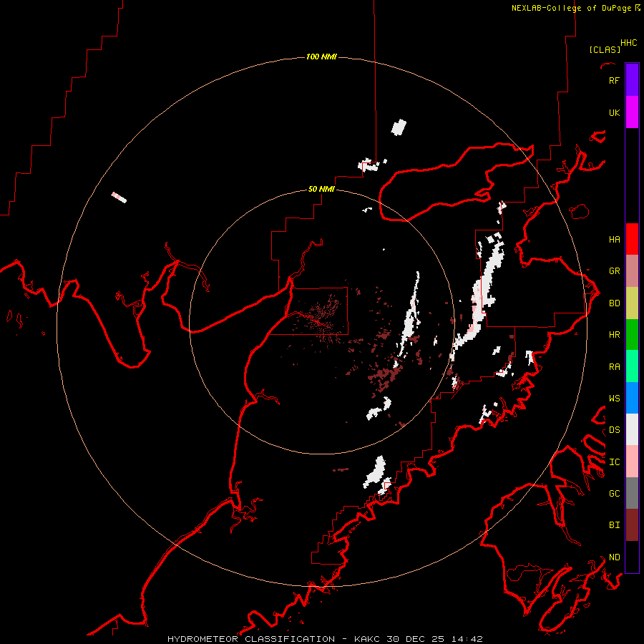644x644 pixels.
Task: Click the pink IC legend swatch
Action: pyautogui.click(x=632, y=462)
